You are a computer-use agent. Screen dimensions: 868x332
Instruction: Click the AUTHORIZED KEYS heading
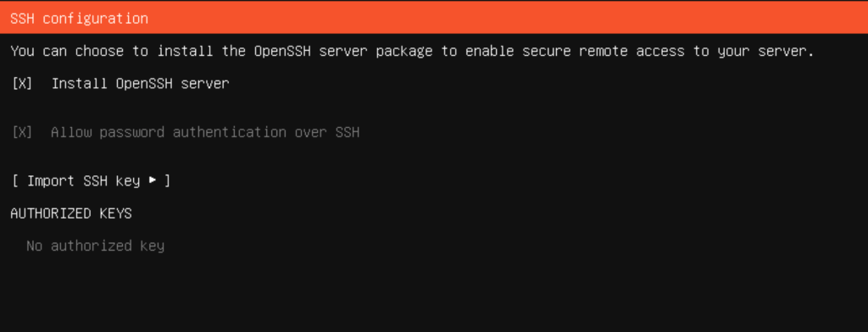click(x=71, y=213)
